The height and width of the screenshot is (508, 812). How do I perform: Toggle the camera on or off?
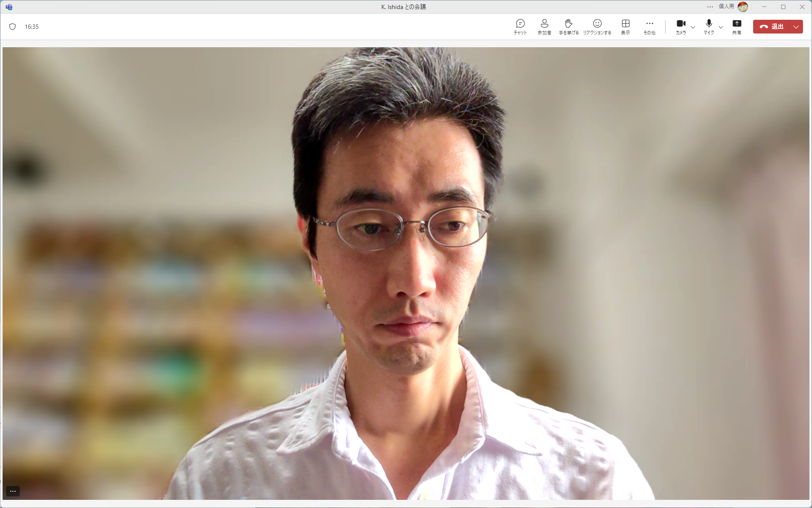[x=681, y=27]
